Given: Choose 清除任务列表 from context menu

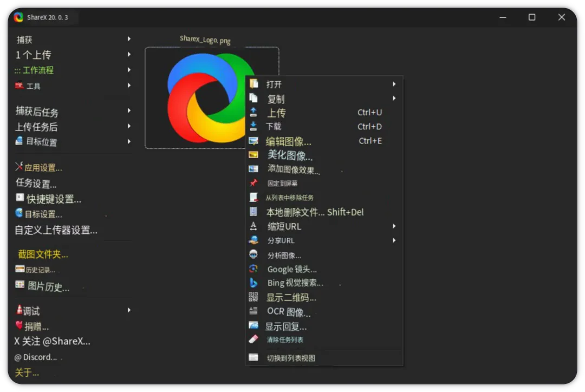Looking at the screenshot, I should point(324,340).
